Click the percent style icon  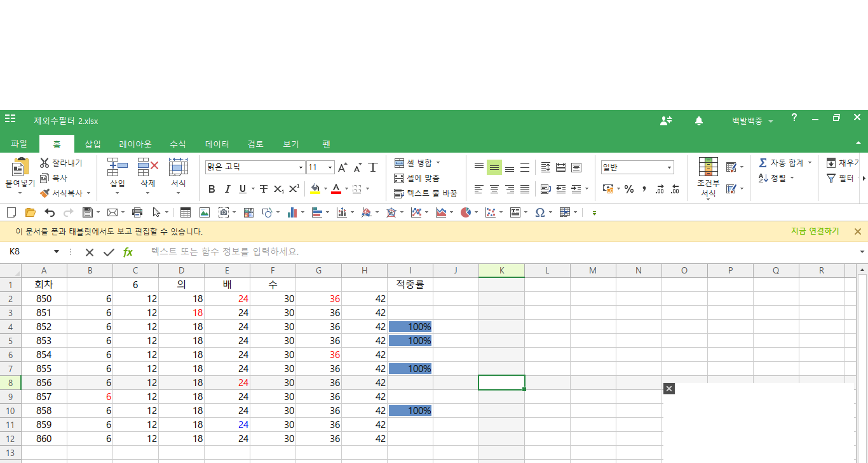629,189
